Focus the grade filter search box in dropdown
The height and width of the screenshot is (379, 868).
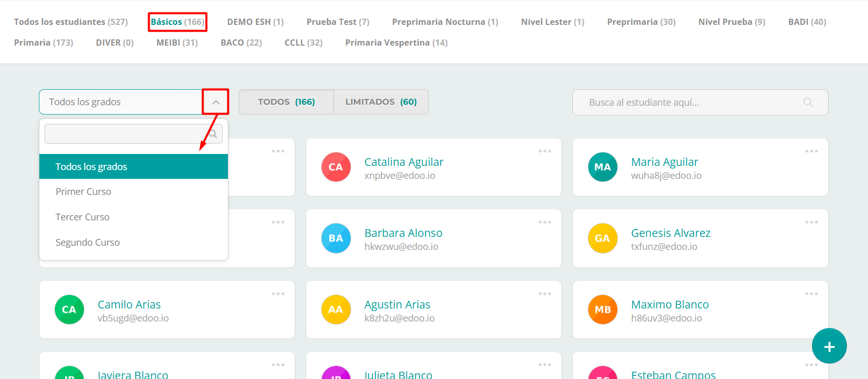[134, 134]
